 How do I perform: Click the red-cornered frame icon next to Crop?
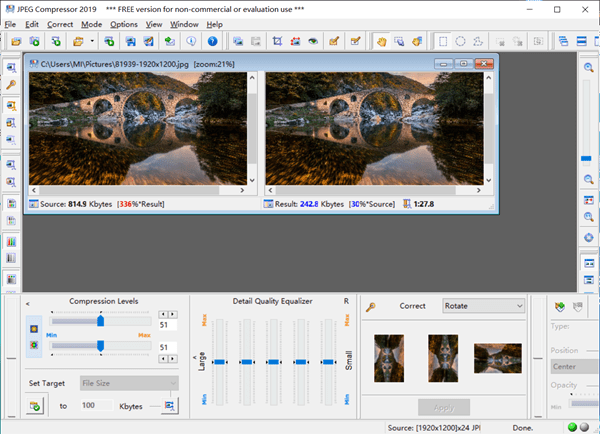[295, 41]
